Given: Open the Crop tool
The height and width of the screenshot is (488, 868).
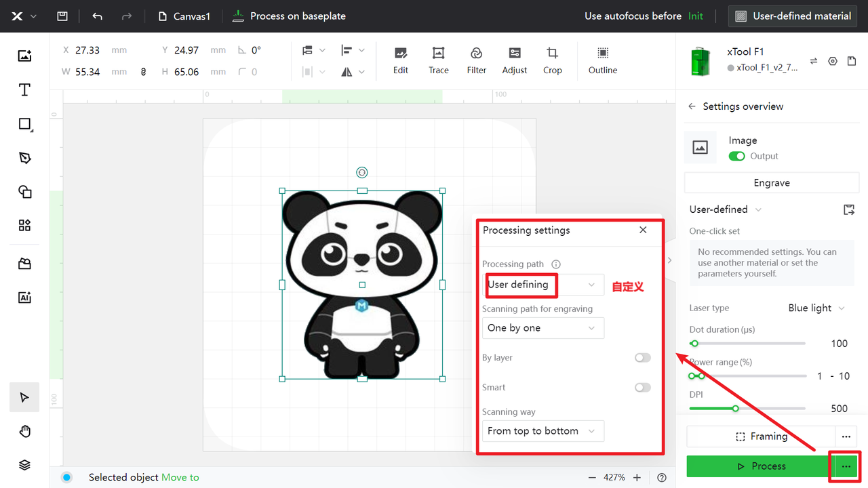Looking at the screenshot, I should pyautogui.click(x=552, y=60).
